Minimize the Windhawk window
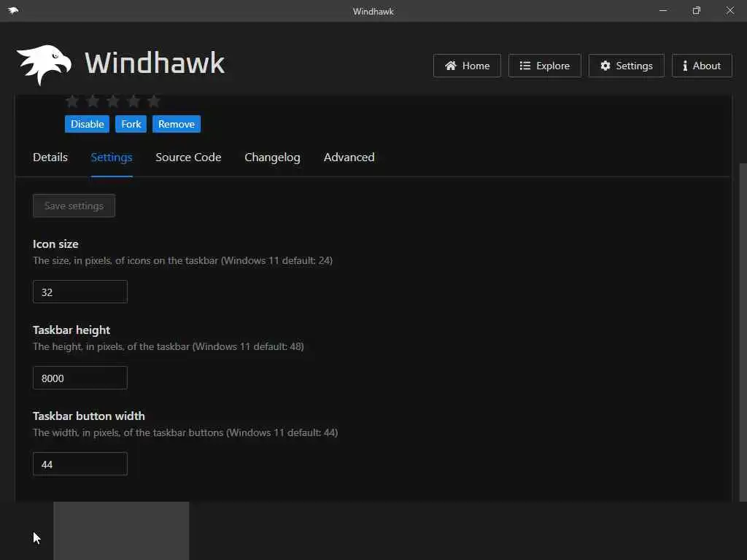The height and width of the screenshot is (560, 747). tap(663, 10)
